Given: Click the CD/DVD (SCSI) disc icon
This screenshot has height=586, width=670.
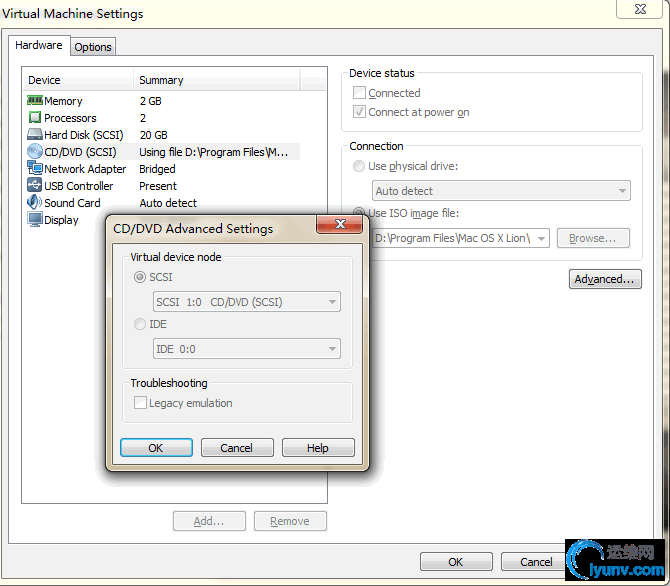Looking at the screenshot, I should [x=35, y=151].
